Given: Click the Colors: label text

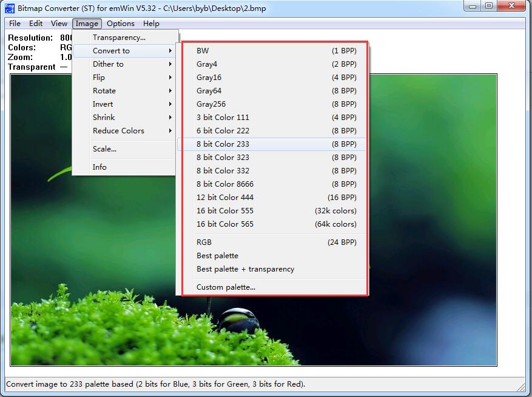Looking at the screenshot, I should 22,47.
